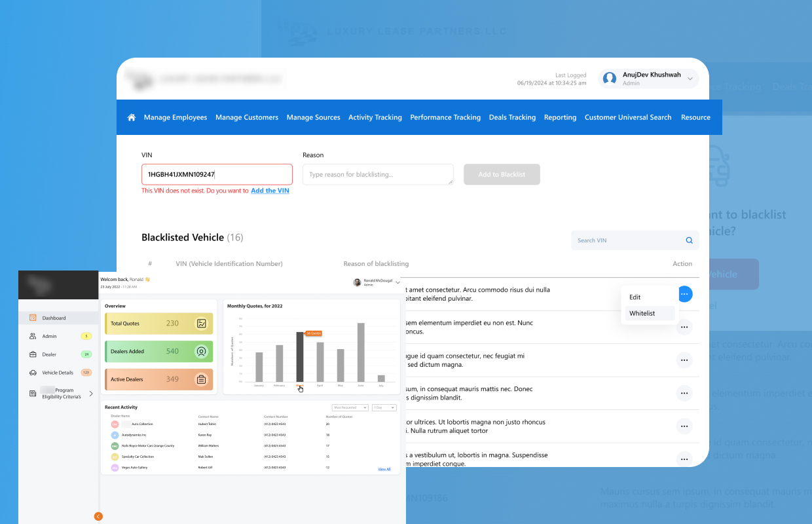812x524 pixels.
Task: Click the Total Quotes overview card
Action: click(x=158, y=323)
